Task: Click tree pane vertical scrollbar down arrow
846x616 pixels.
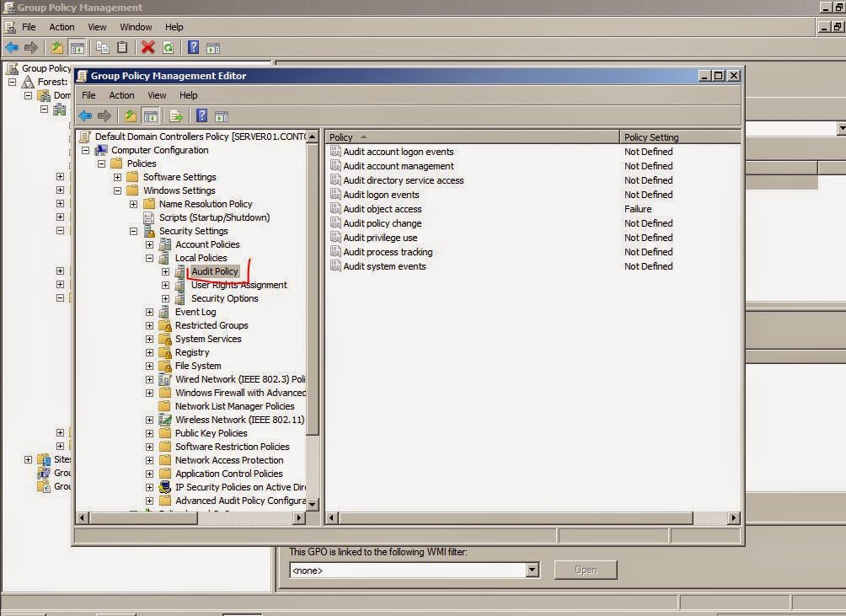Action: point(313,504)
